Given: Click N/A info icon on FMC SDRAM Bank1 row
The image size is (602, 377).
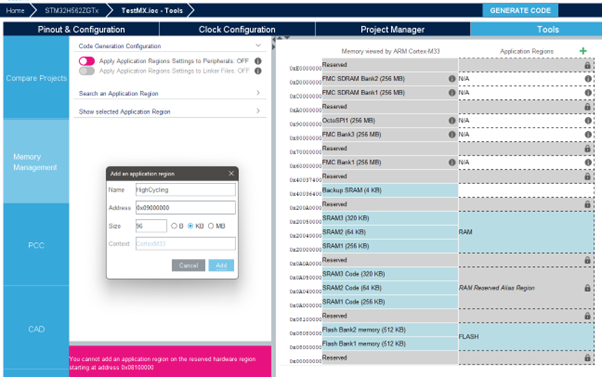Looking at the screenshot, I should (x=588, y=93).
